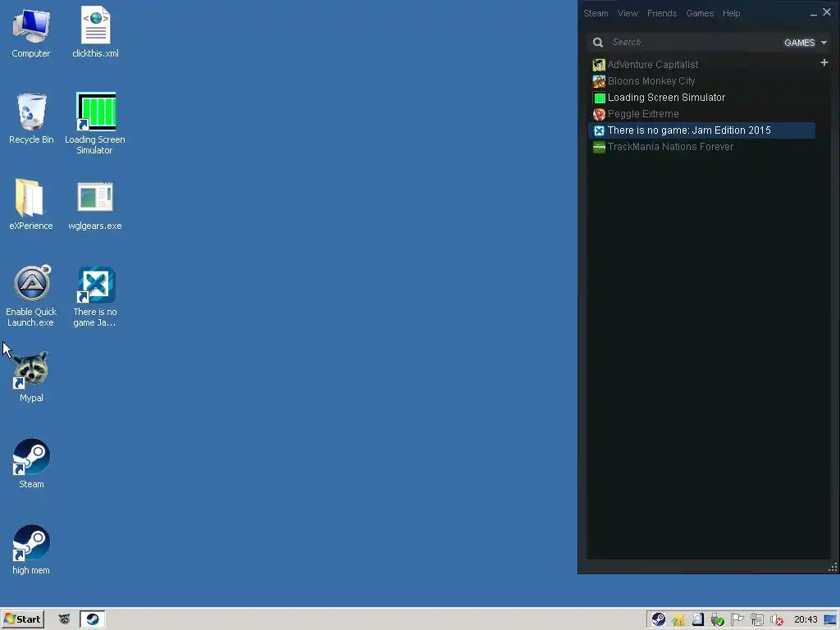Open the Steam menu
Viewport: 840px width, 630px height.
click(x=596, y=13)
